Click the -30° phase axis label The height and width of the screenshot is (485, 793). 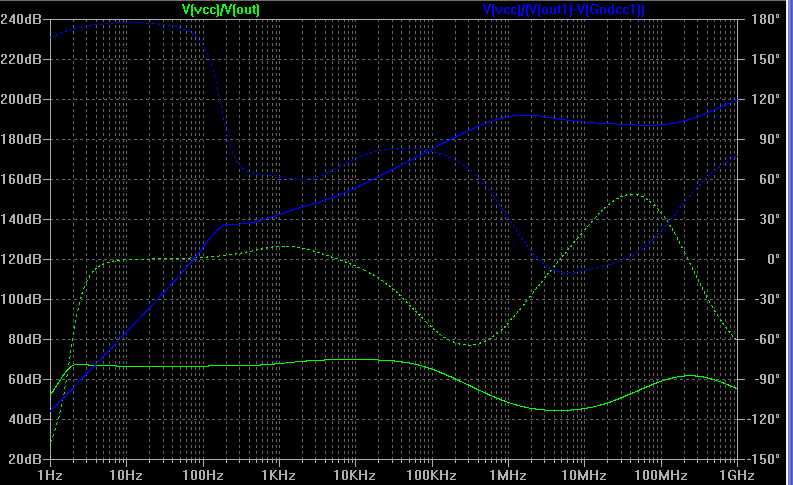pos(767,299)
